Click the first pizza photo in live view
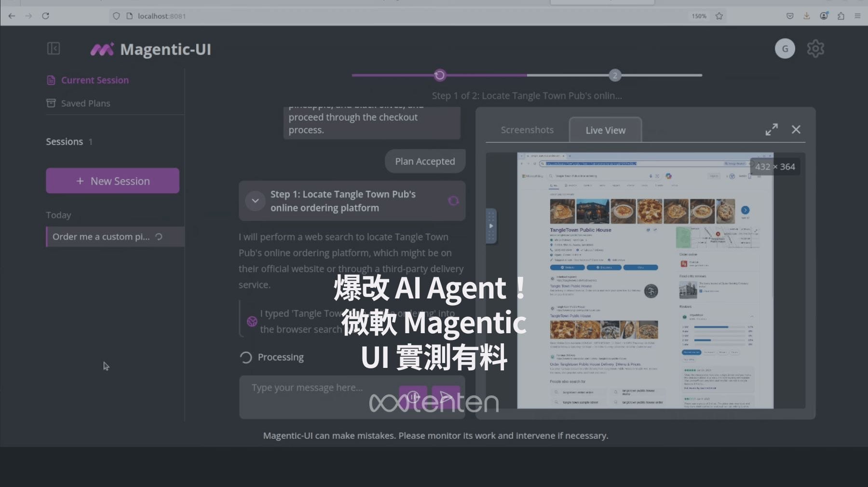This screenshot has width=868, height=487. click(562, 211)
